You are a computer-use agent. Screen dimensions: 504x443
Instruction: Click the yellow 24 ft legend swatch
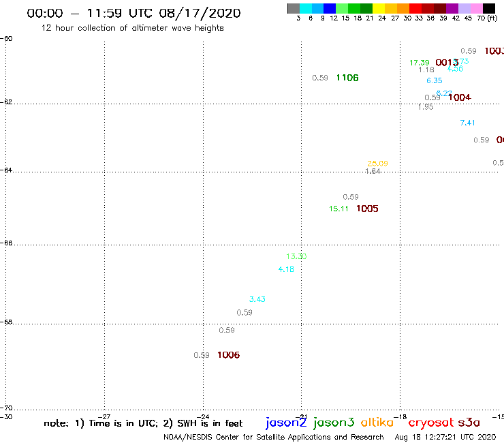379,8
